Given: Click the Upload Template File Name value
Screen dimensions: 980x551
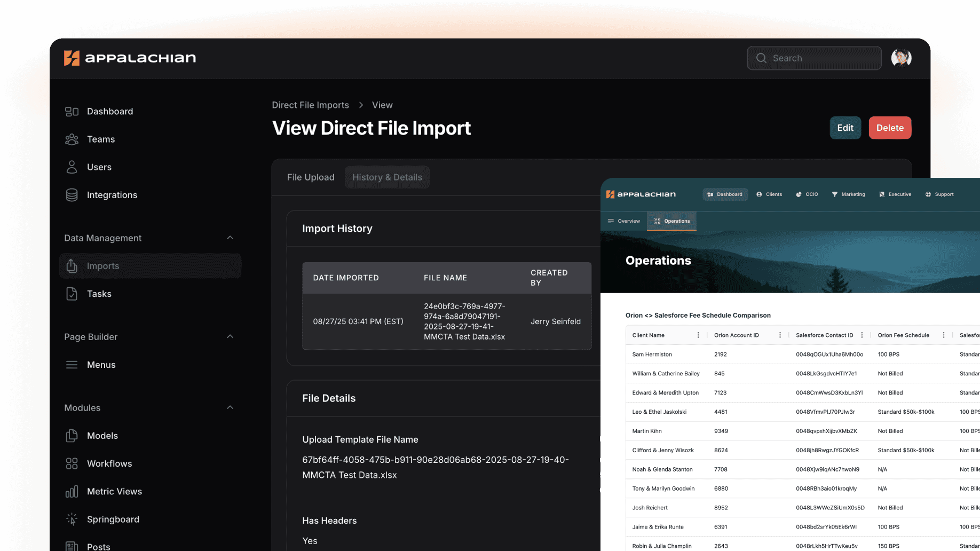Looking at the screenshot, I should 435,467.
